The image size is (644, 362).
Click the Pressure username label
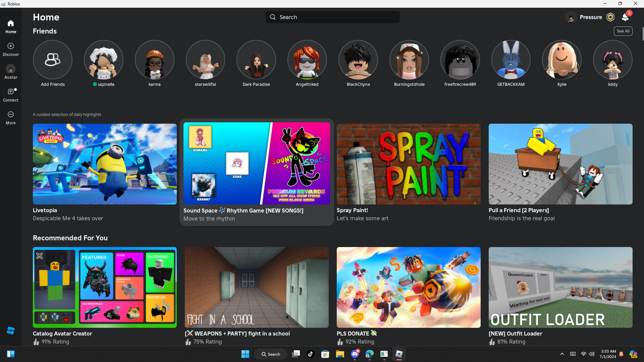591,17
